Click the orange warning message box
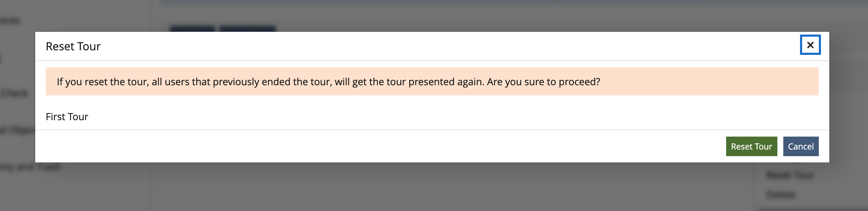 (432, 81)
